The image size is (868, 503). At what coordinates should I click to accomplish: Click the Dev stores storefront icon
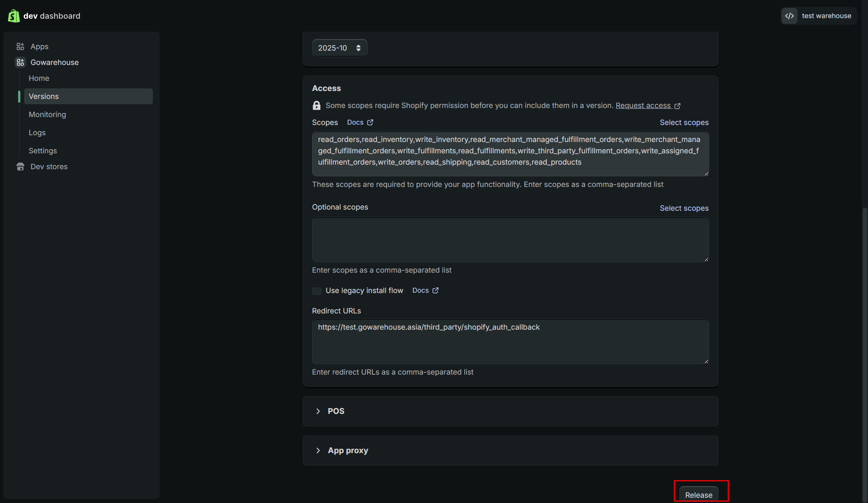[20, 167]
